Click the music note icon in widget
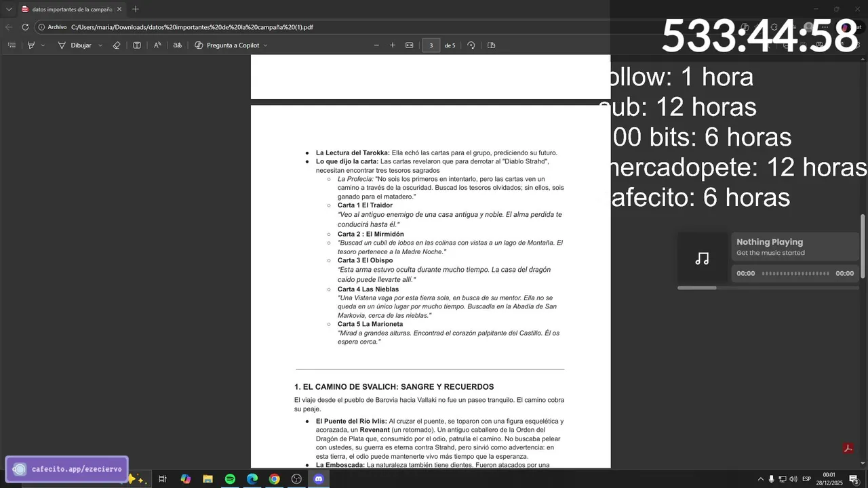 702,258
